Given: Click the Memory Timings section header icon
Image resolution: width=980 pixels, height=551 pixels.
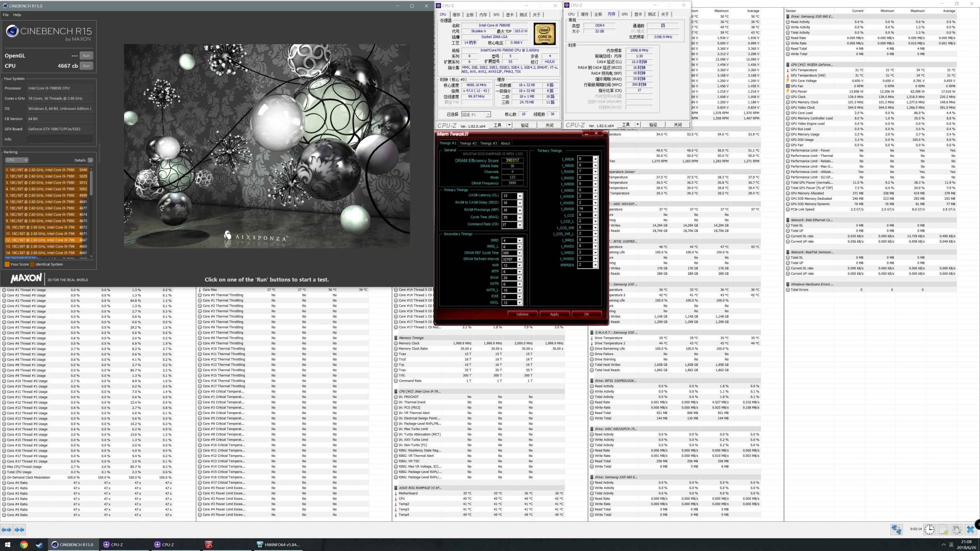Looking at the screenshot, I should [x=396, y=338].
